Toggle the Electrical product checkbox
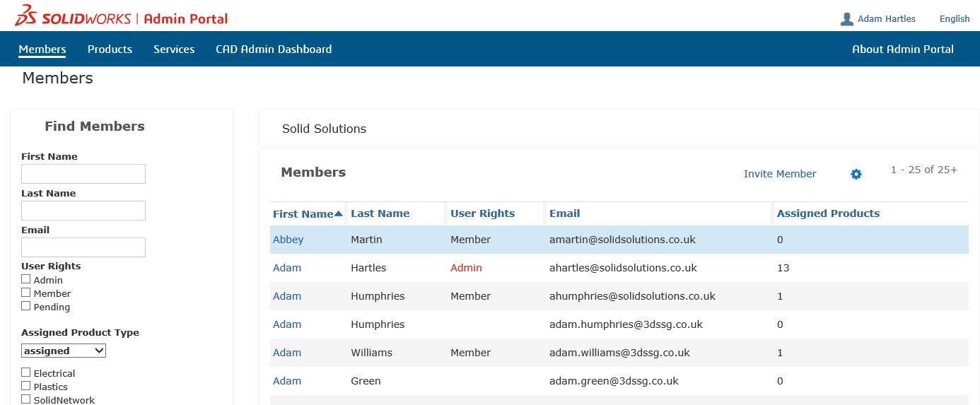The image size is (980, 405). 26,372
